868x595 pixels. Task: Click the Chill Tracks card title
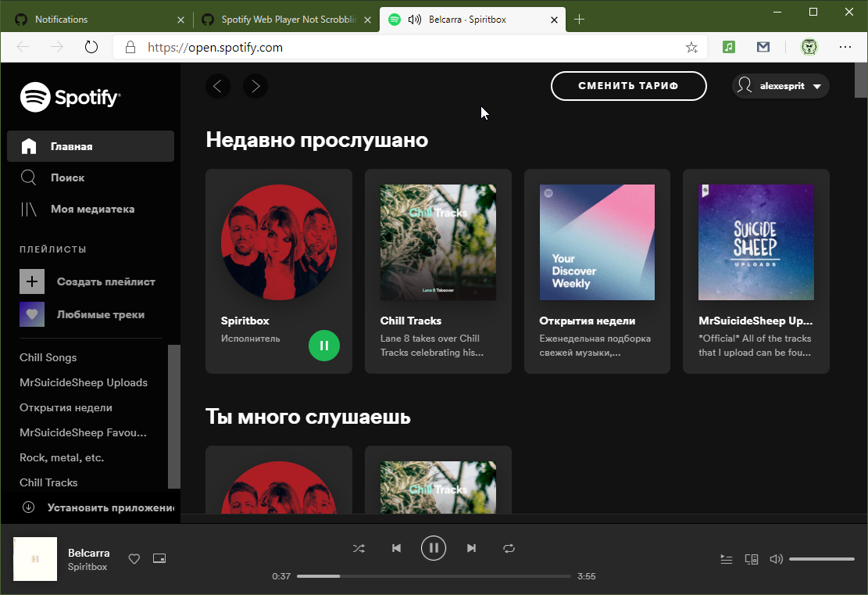coord(411,321)
